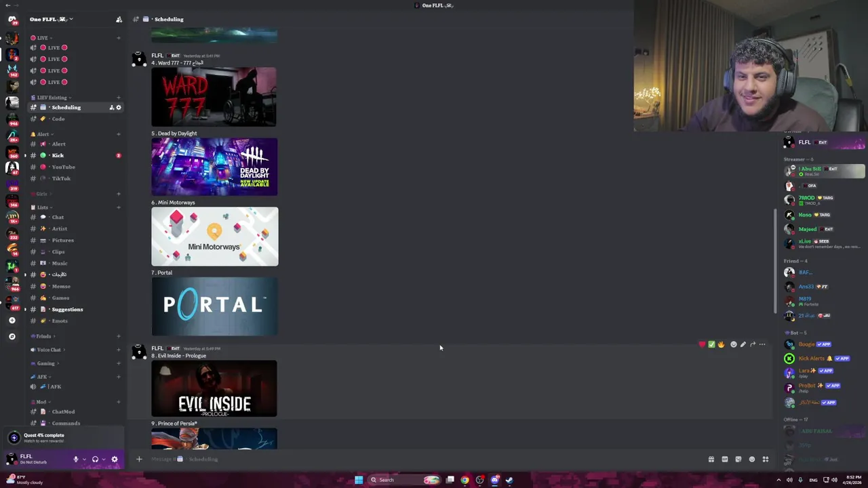Screen dimensions: 868x488
Task: Open GIF picker in message bar
Action: point(725,459)
